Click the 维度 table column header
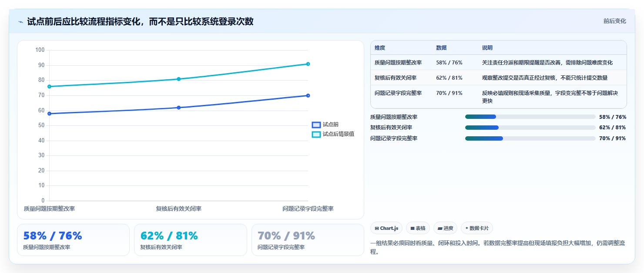This screenshot has width=644, height=273. click(x=380, y=48)
